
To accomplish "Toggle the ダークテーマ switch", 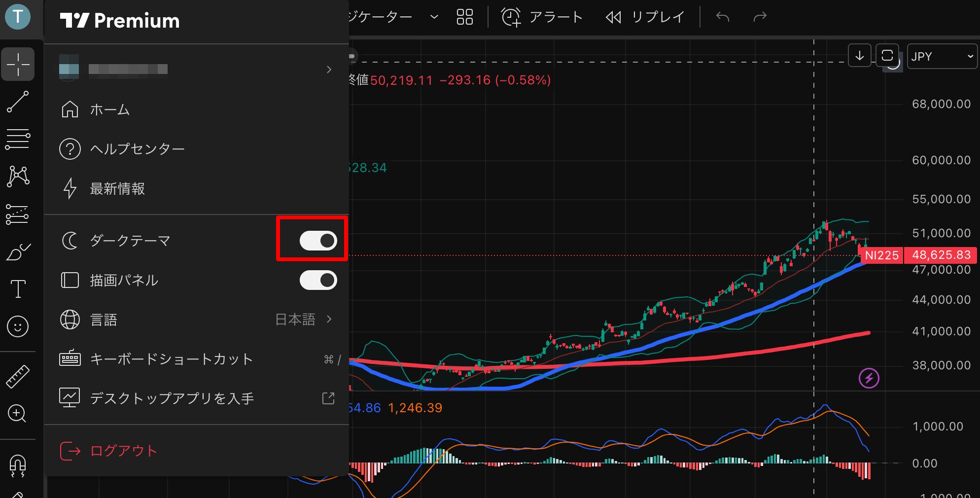I will point(318,241).
